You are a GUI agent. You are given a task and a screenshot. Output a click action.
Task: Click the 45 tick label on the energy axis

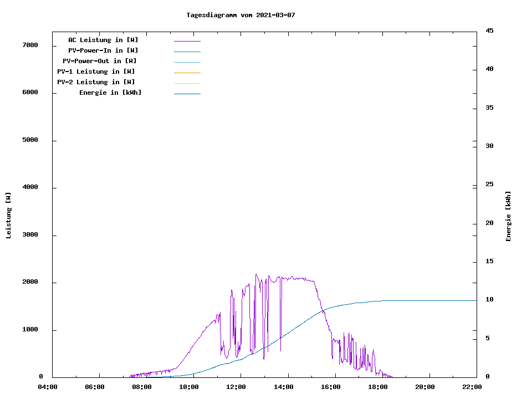489,30
